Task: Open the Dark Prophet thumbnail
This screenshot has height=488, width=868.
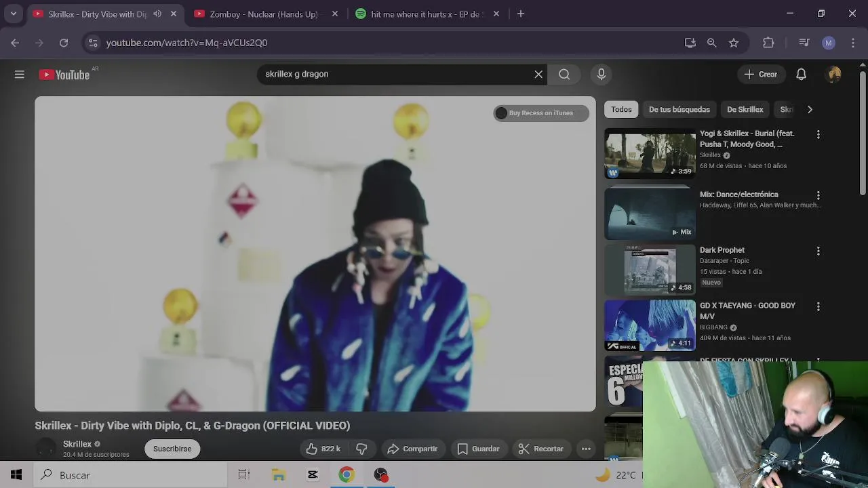Action: click(x=650, y=270)
